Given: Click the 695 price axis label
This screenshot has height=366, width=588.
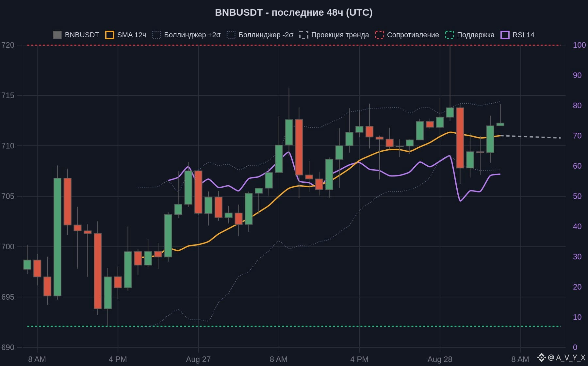Looking at the screenshot, I should click(x=8, y=297).
